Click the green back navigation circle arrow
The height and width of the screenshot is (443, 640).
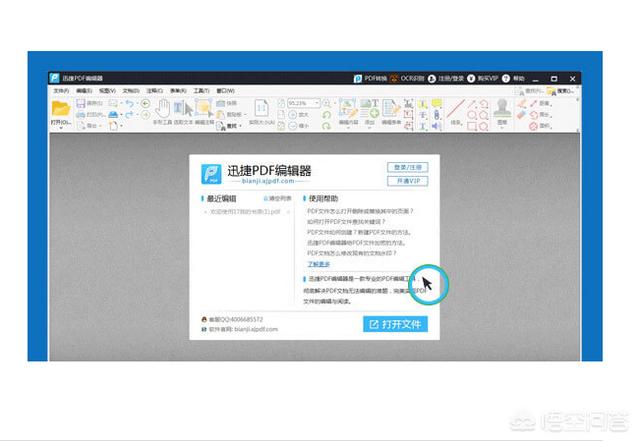[x=145, y=103]
